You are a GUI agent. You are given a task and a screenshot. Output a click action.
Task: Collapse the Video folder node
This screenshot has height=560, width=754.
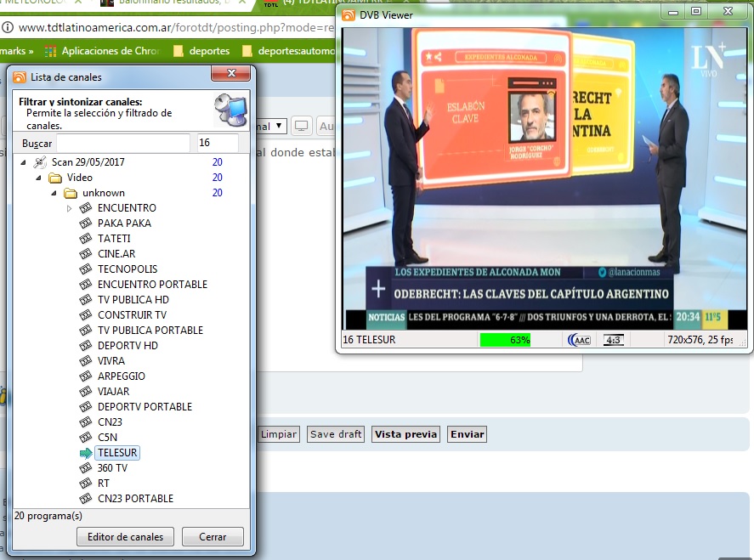pyautogui.click(x=39, y=178)
